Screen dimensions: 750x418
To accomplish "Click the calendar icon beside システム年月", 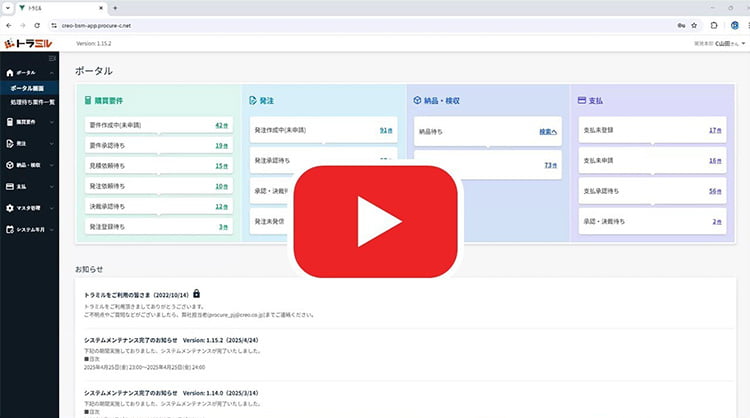I will point(10,230).
